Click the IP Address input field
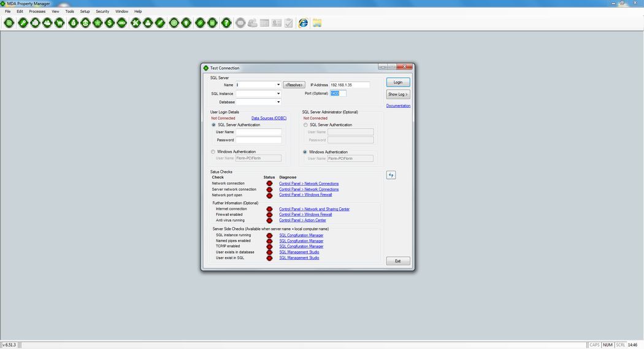The height and width of the screenshot is (349, 644). (350, 85)
